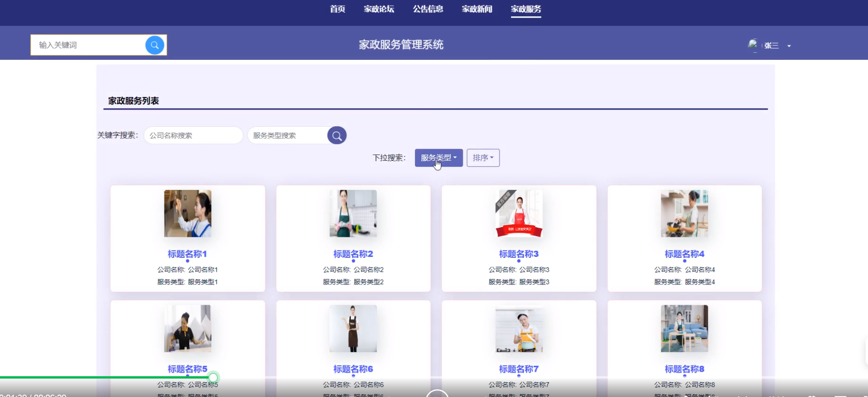Open the 标题名称6 service image
The width and height of the screenshot is (868, 397).
click(353, 329)
